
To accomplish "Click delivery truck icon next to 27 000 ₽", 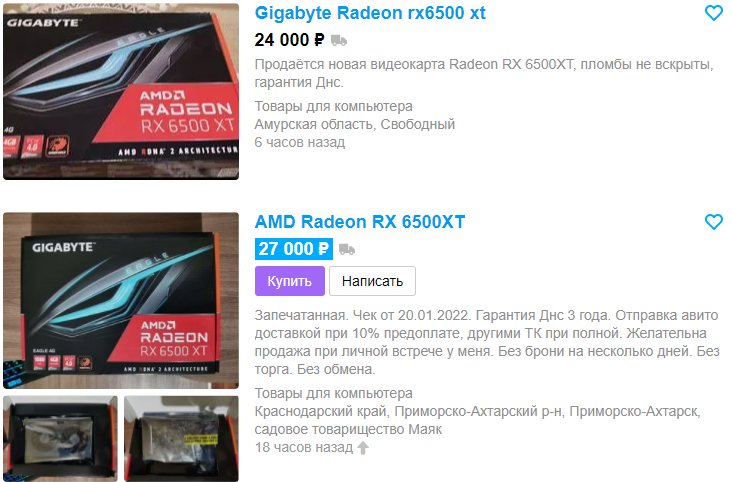I will pos(347,249).
